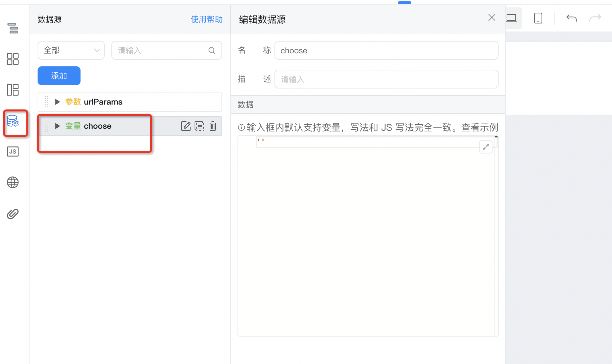Open the outline tree sidebar icon
This screenshot has height=364, width=612.
pyautogui.click(x=13, y=28)
